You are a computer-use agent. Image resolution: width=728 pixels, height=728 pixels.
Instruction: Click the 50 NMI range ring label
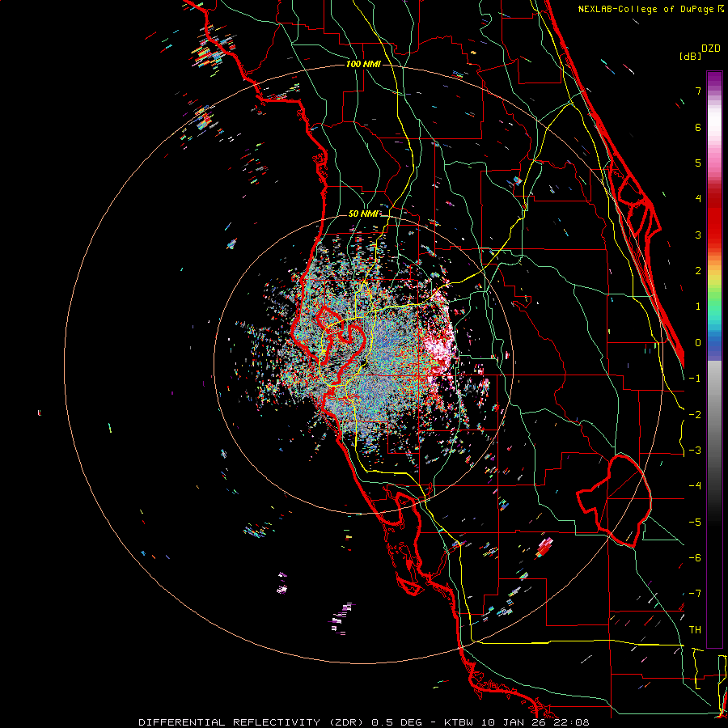tap(363, 214)
